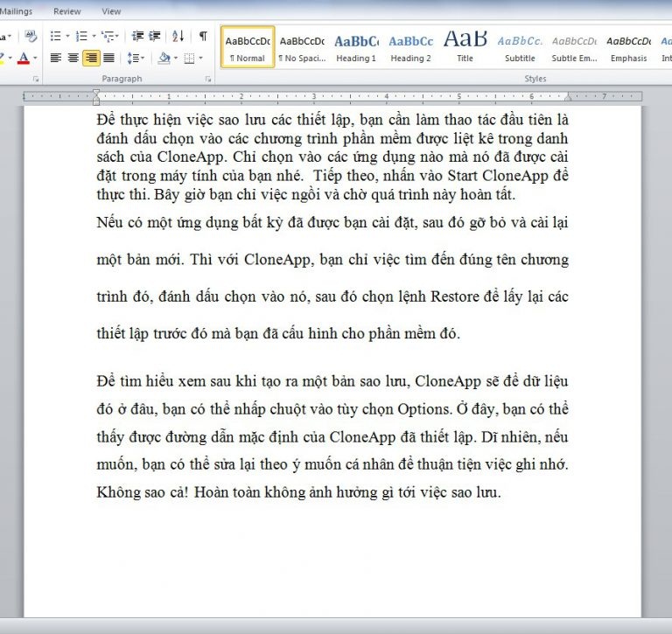This screenshot has width=672, height=634.
Task: Center the paragraph text
Action: pos(73,59)
